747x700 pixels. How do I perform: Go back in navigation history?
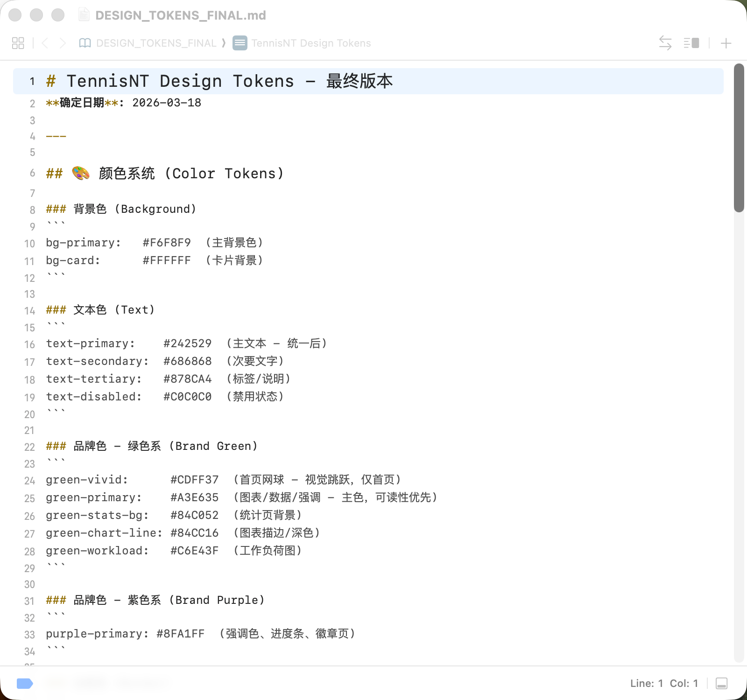(x=45, y=43)
